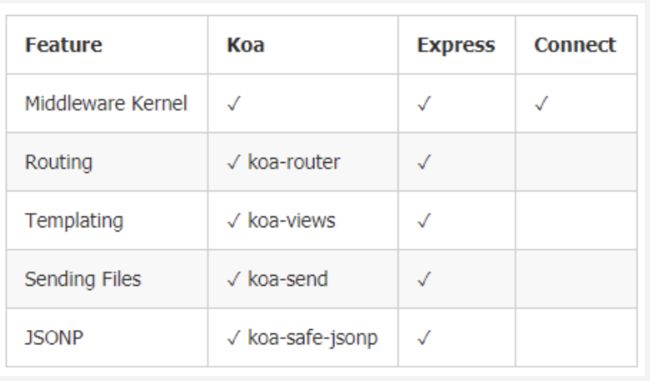Click Express checkmark in Middleware Kernel row
Image resolution: width=650 pixels, height=381 pixels.
pos(424,103)
